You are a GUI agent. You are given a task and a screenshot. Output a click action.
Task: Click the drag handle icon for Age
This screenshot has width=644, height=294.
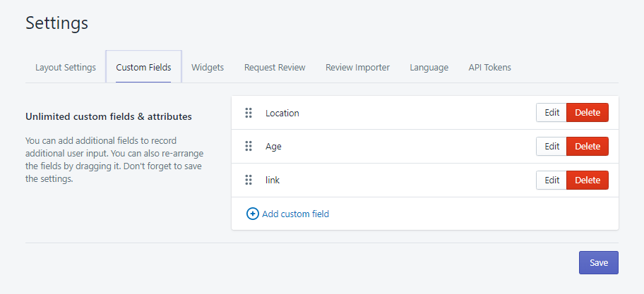click(249, 147)
